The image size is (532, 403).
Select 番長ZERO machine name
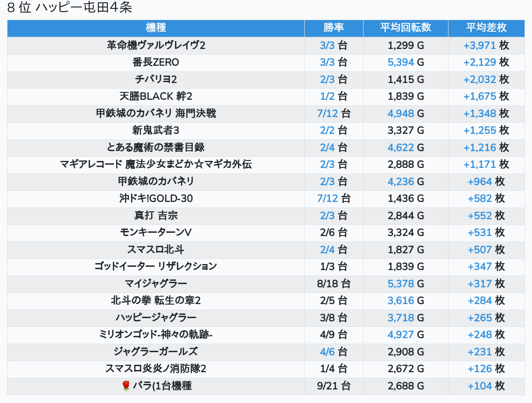156,63
